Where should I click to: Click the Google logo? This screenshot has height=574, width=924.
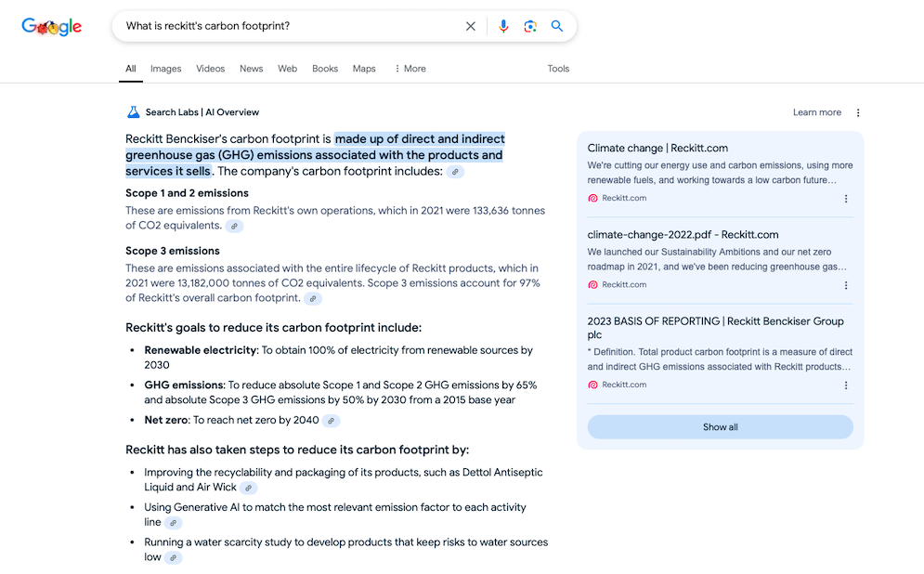tap(51, 27)
